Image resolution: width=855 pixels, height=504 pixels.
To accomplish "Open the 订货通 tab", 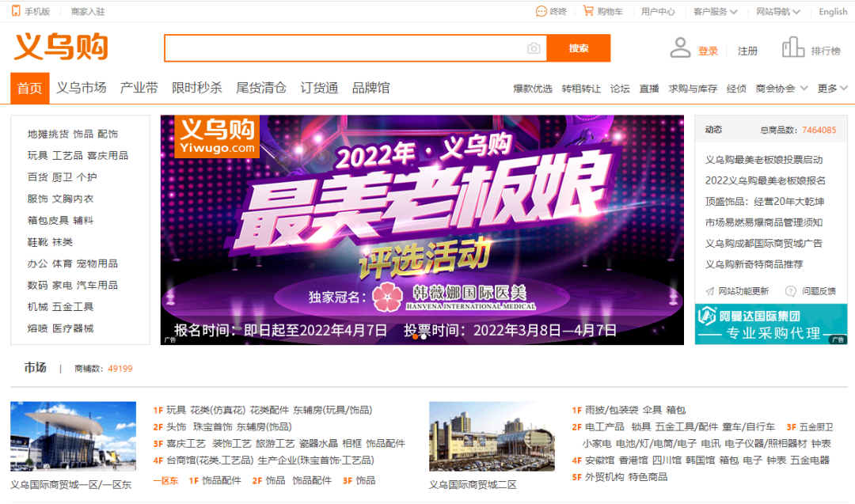I will tap(320, 88).
